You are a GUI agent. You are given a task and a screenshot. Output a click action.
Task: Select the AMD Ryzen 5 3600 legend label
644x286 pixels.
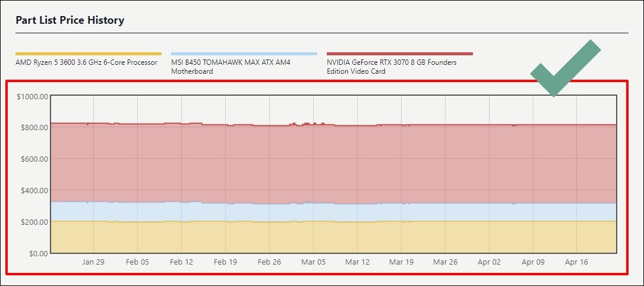point(86,62)
